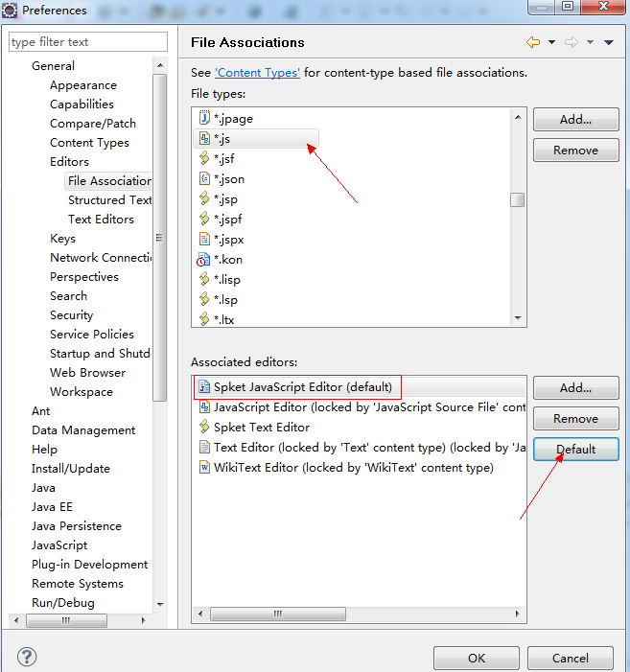The image size is (630, 672).
Task: Select Editors in the tree
Action: click(69, 162)
